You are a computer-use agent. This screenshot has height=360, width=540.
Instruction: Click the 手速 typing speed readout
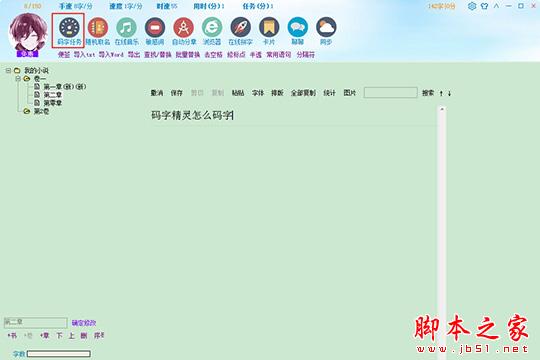pyautogui.click(x=75, y=6)
